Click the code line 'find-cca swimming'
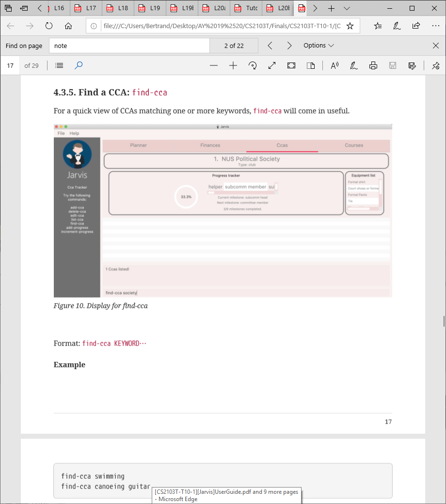 point(93,476)
